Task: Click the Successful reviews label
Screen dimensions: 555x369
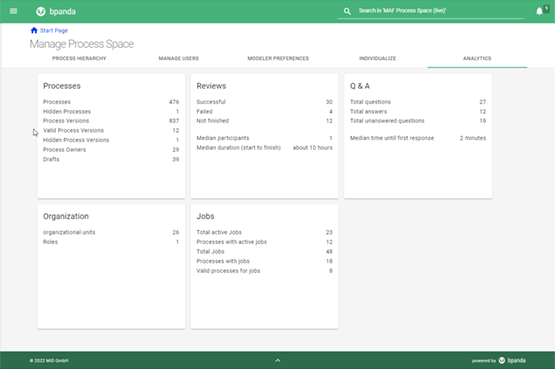Action: [211, 102]
